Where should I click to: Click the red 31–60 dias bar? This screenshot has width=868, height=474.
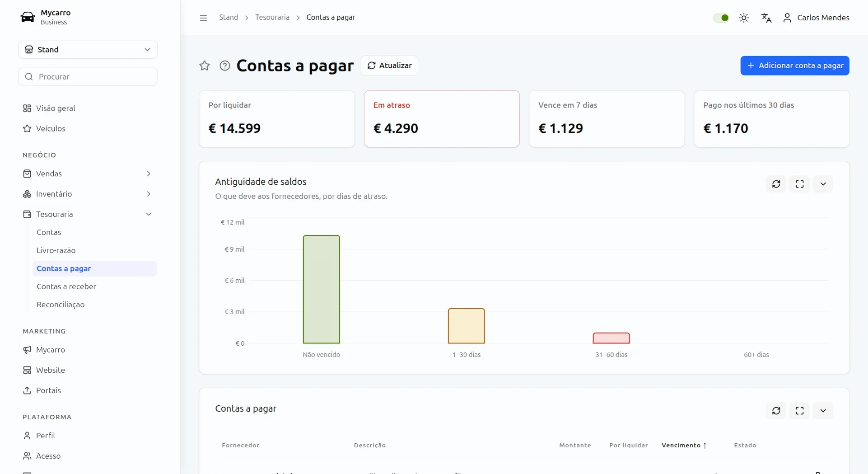click(x=611, y=338)
